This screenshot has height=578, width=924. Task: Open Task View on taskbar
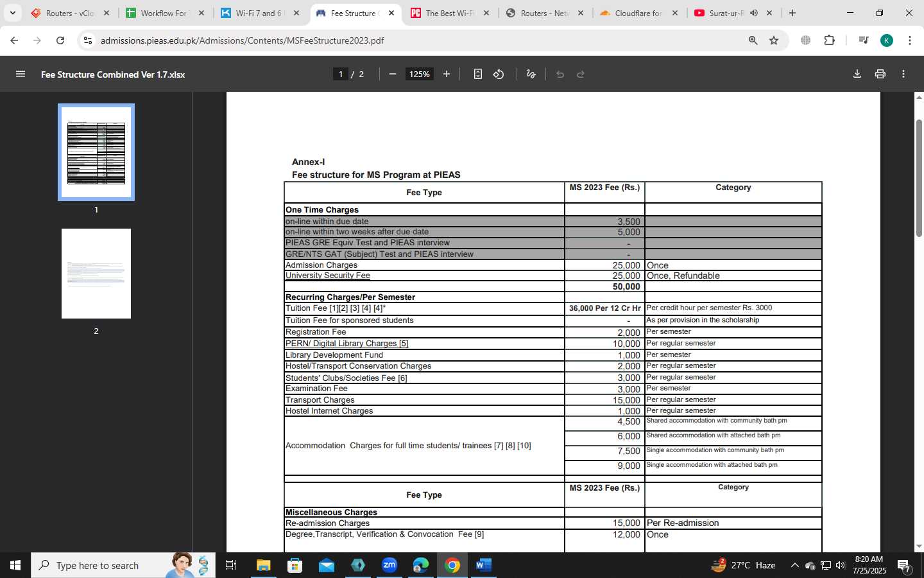pos(231,565)
